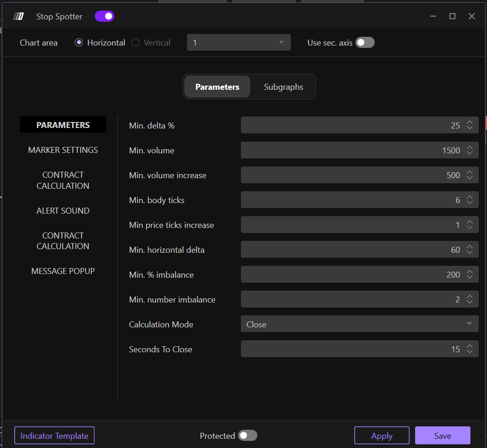
Task: Increase Min. body ticks stepper value
Action: click(x=469, y=197)
